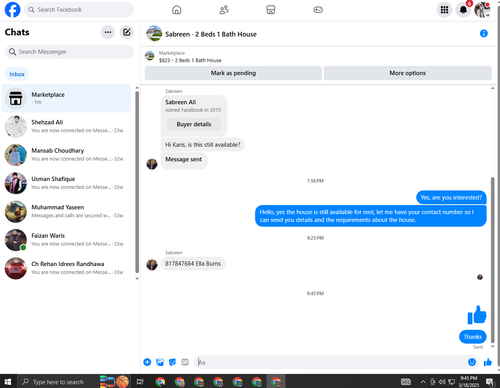Open the Chats options three-dot menu
The image size is (500, 388).
point(108,32)
